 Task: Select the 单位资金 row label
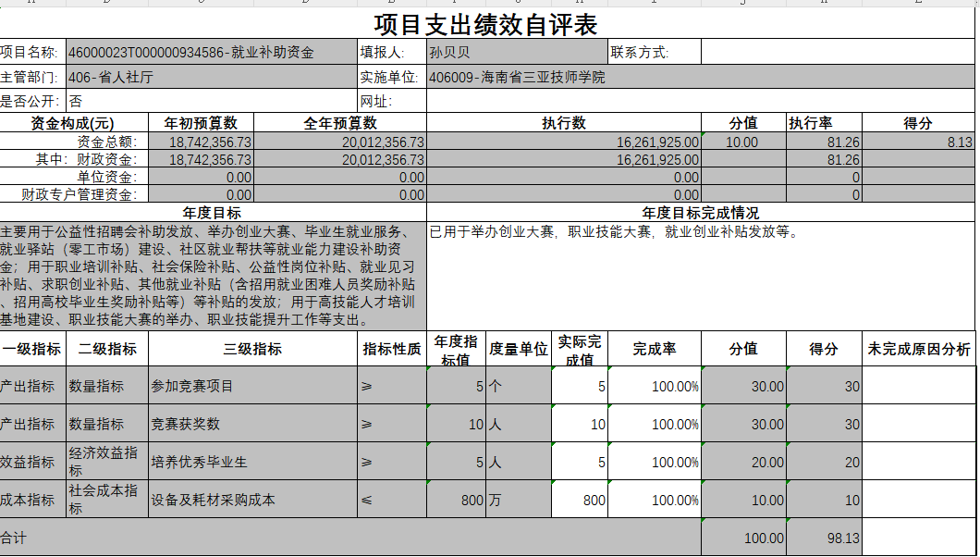pyautogui.click(x=74, y=177)
